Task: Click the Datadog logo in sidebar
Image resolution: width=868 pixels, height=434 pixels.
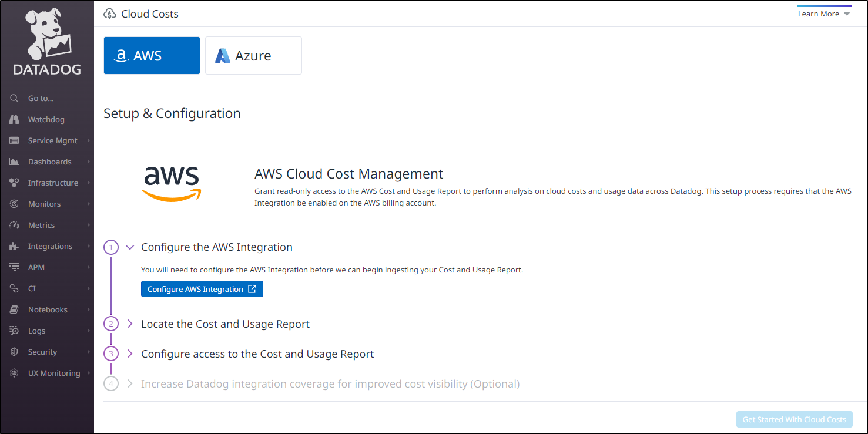Action: pyautogui.click(x=47, y=41)
